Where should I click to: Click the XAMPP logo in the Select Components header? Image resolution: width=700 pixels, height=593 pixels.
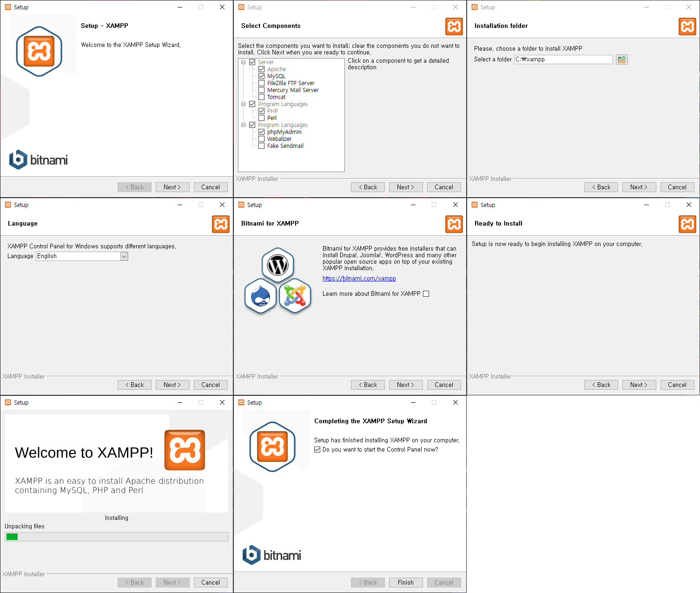click(x=454, y=27)
